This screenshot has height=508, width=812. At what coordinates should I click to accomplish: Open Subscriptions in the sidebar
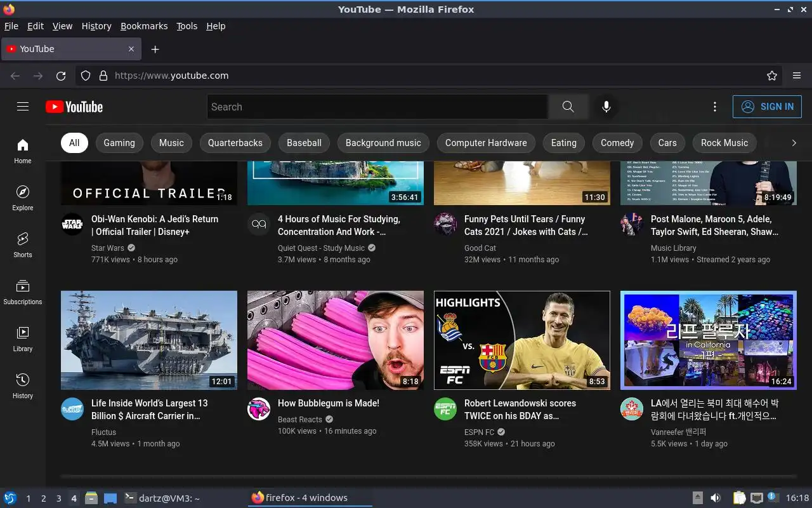(x=23, y=292)
